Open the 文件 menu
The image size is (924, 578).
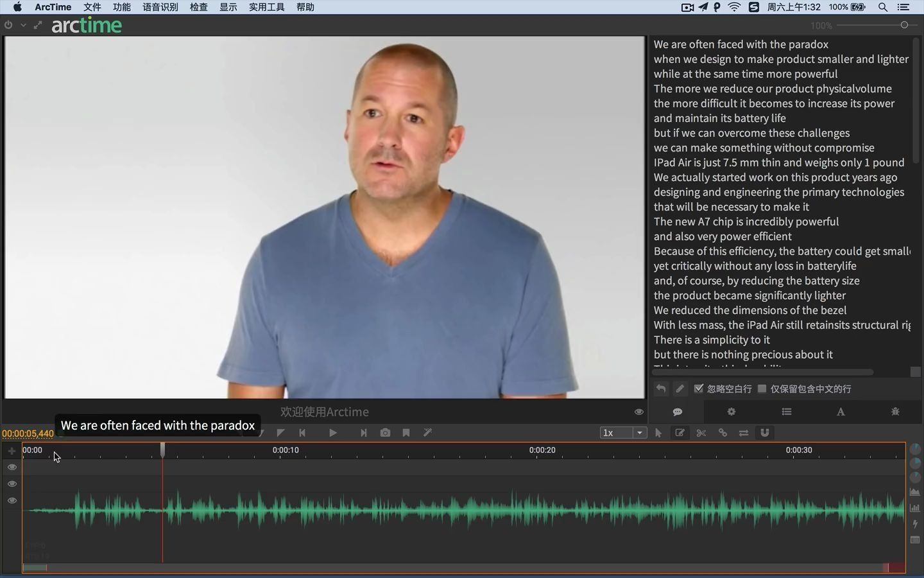click(x=92, y=7)
